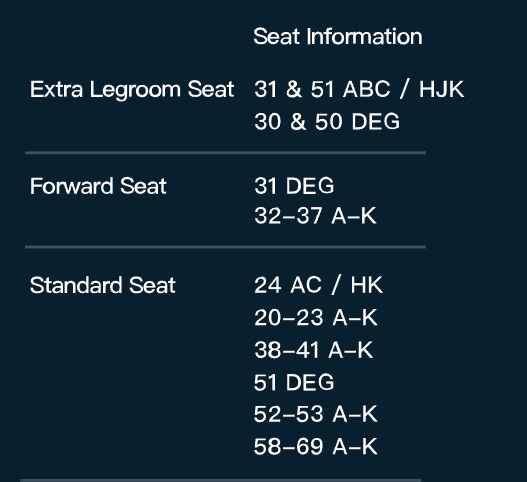Click the 51 DEG seat entry
The width and height of the screenshot is (527, 482).
(294, 382)
